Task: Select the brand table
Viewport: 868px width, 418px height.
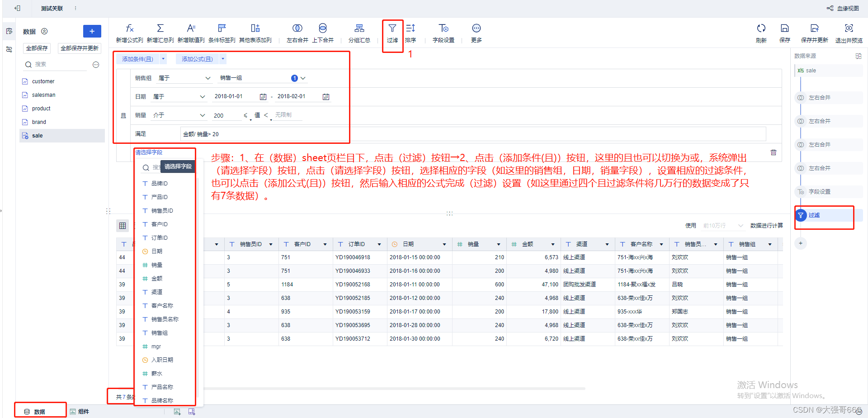Action: point(62,122)
